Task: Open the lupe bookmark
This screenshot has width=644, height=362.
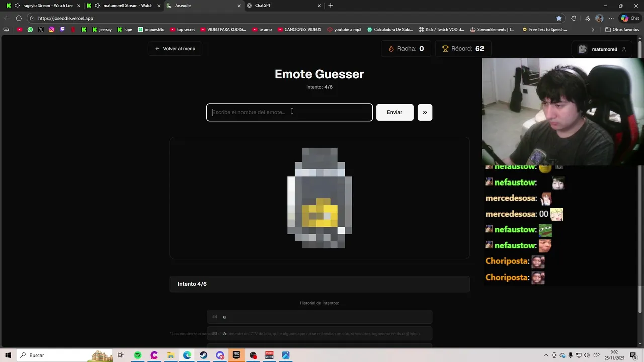Action: coord(125,29)
